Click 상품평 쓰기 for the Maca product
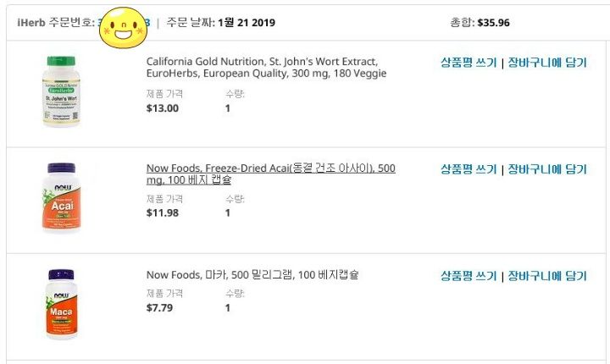 [469, 276]
